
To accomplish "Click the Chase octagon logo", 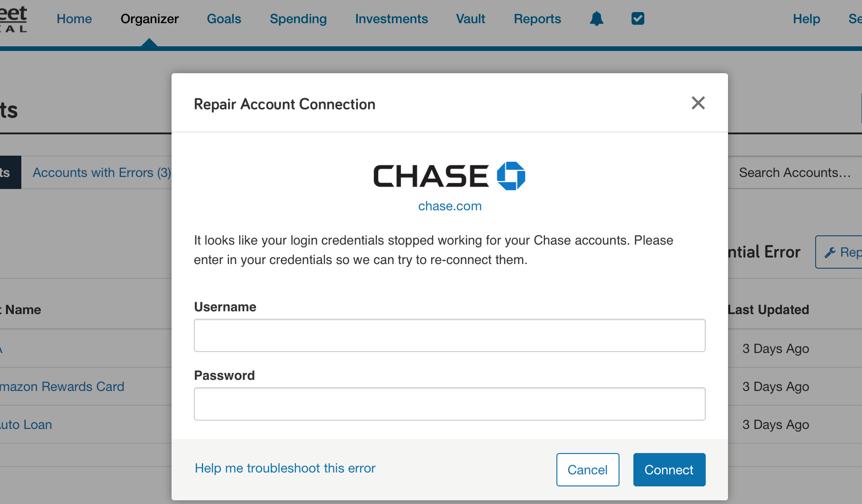I will tap(511, 176).
